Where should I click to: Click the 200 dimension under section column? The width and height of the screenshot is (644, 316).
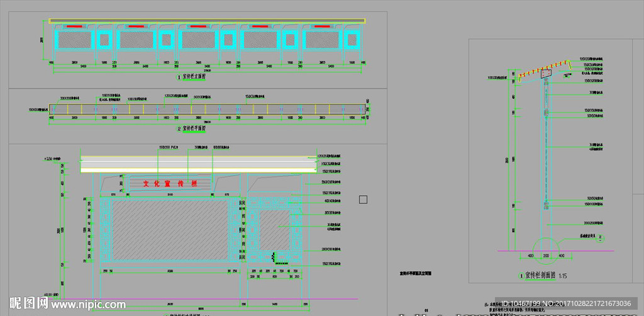point(545,256)
